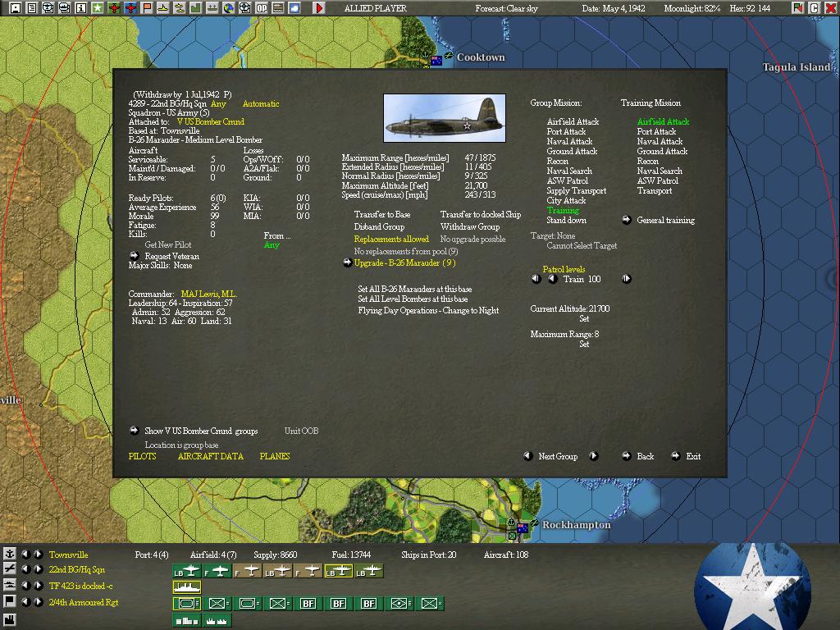
Task: Click the green factory-shaped toolbar icon
Action: click(195, 7)
